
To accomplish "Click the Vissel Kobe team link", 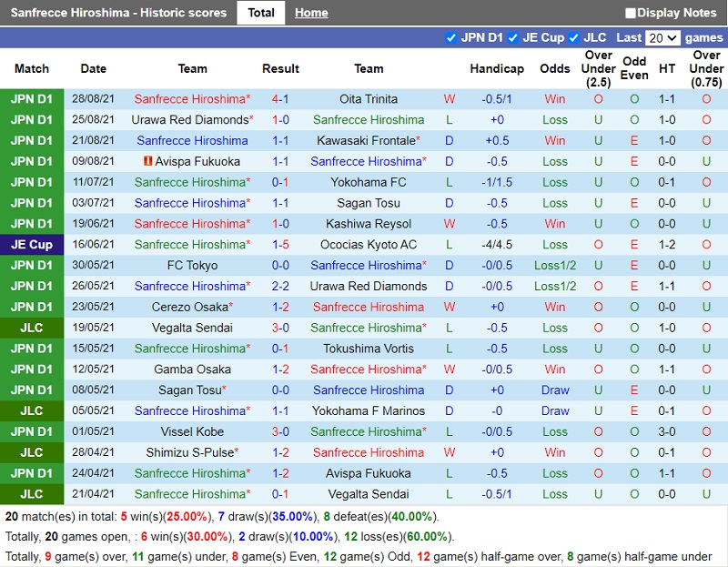I will point(192,431).
